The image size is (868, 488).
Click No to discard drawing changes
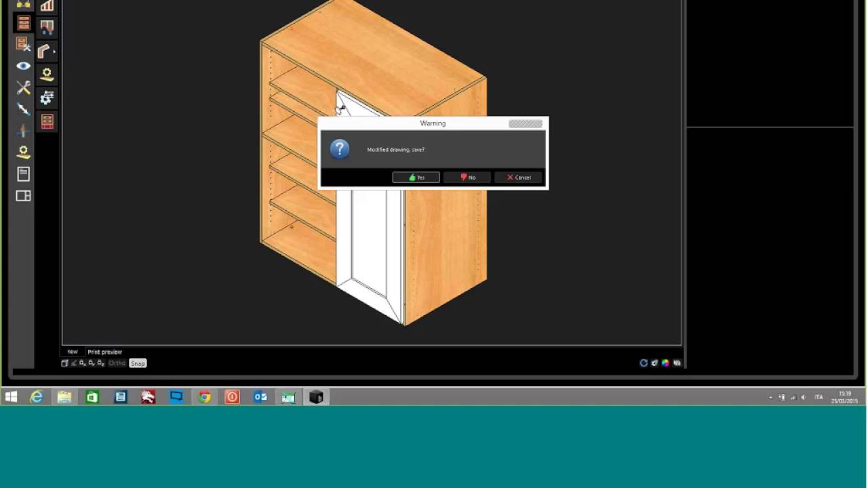click(467, 178)
